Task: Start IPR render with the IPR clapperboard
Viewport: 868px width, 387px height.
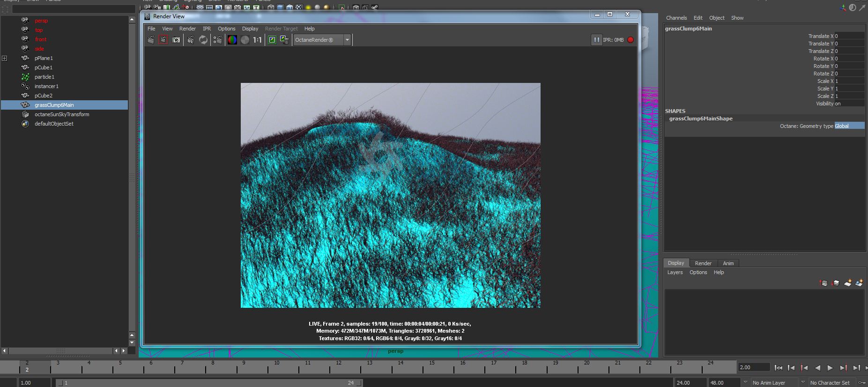Action: (x=191, y=40)
